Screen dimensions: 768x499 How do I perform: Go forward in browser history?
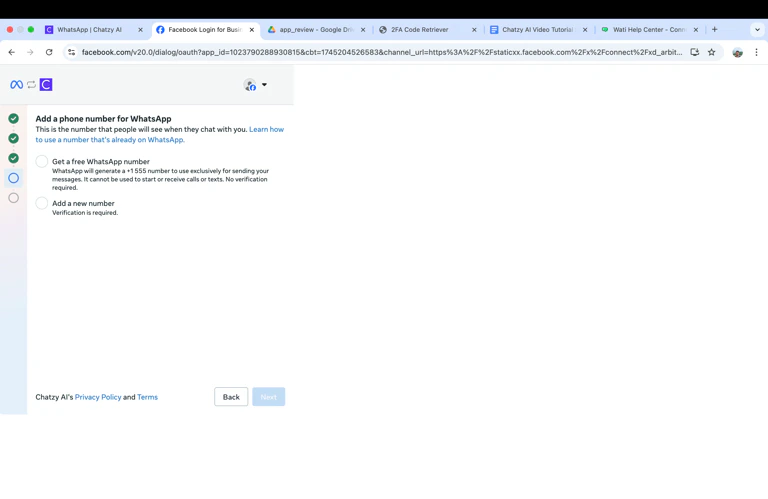(x=30, y=52)
